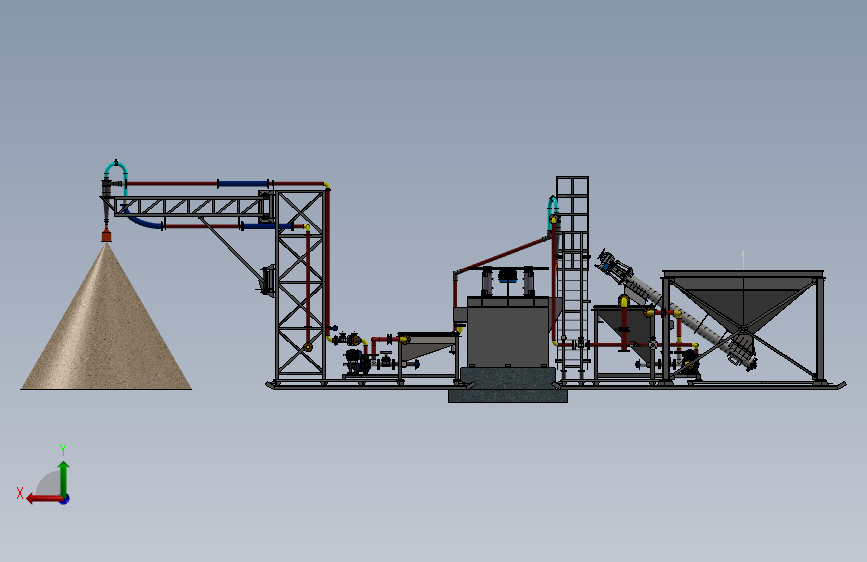This screenshot has height=562, width=867.
Task: Select the cyan U-bend pipe above the cyclone
Action: point(116,169)
